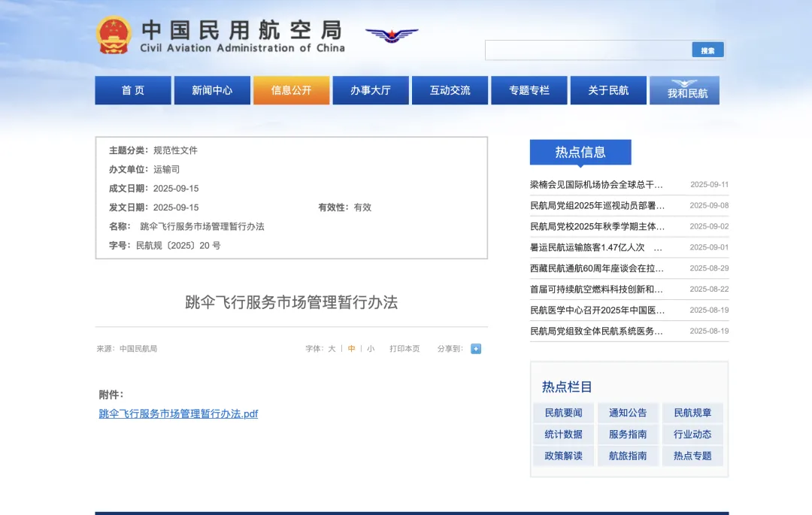
Task: Open the share menu plus icon
Action: click(x=475, y=348)
